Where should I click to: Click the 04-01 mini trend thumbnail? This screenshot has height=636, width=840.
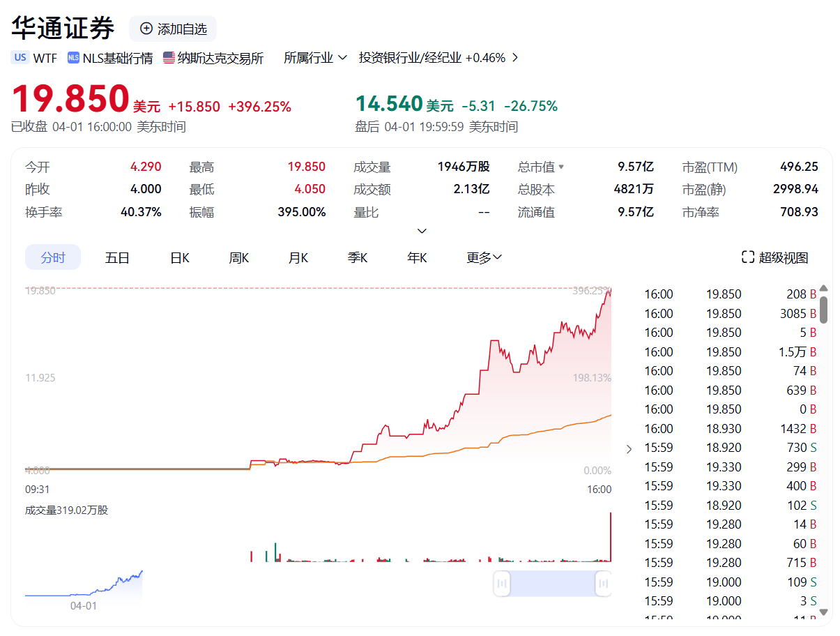[84, 587]
